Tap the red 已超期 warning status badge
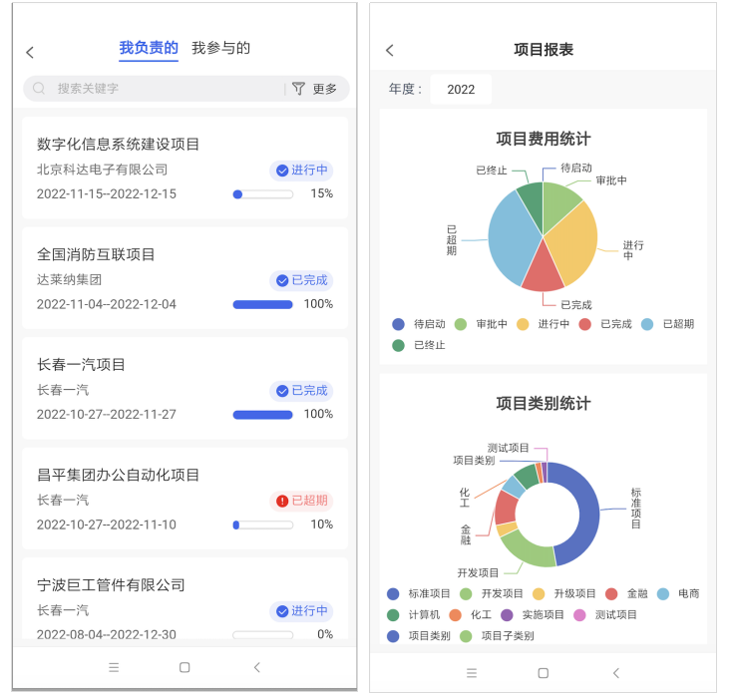Viewport: 731px width, 700px height. [x=301, y=501]
